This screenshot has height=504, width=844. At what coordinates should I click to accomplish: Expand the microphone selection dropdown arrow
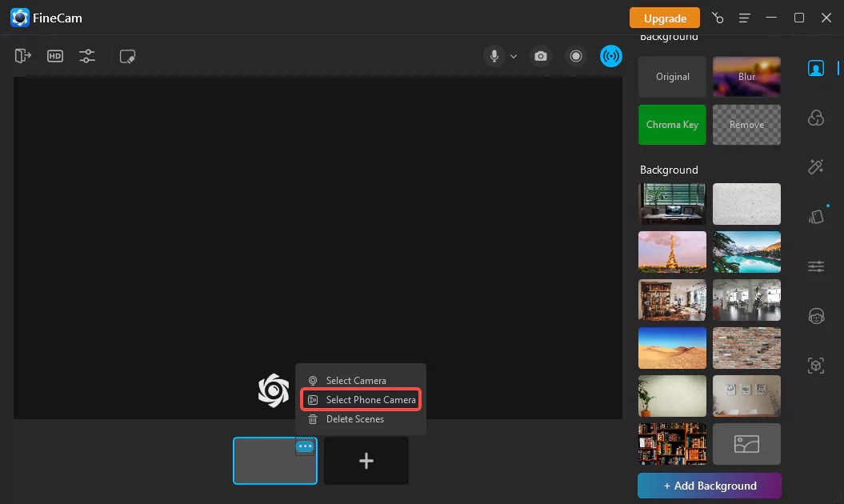[514, 57]
